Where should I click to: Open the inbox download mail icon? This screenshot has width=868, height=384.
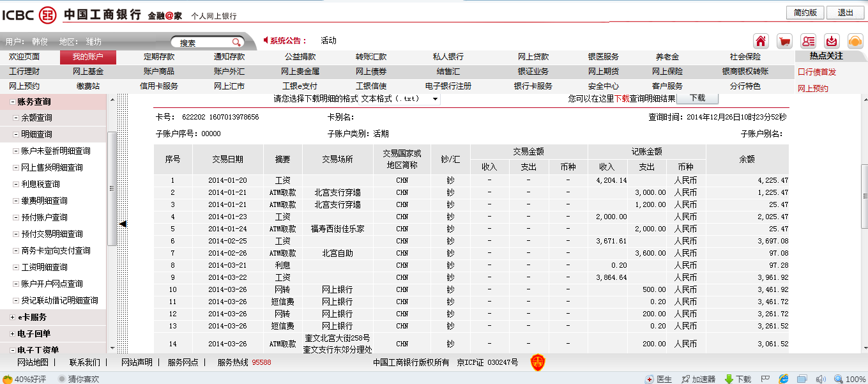click(x=832, y=41)
